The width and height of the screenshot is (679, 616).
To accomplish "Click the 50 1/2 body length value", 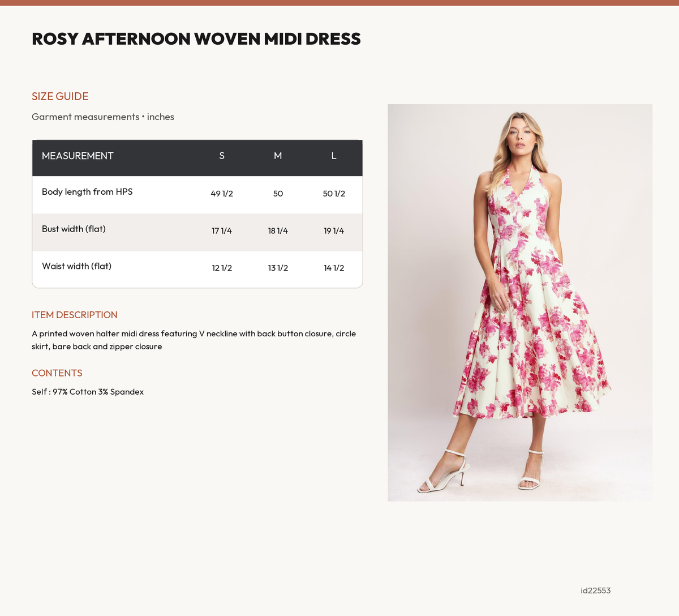I will pos(334,194).
